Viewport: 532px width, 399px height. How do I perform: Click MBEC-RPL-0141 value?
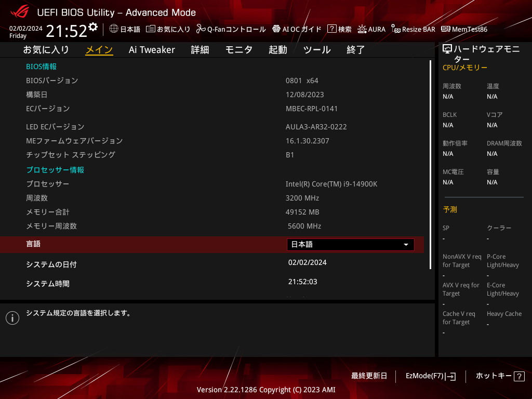pos(312,109)
